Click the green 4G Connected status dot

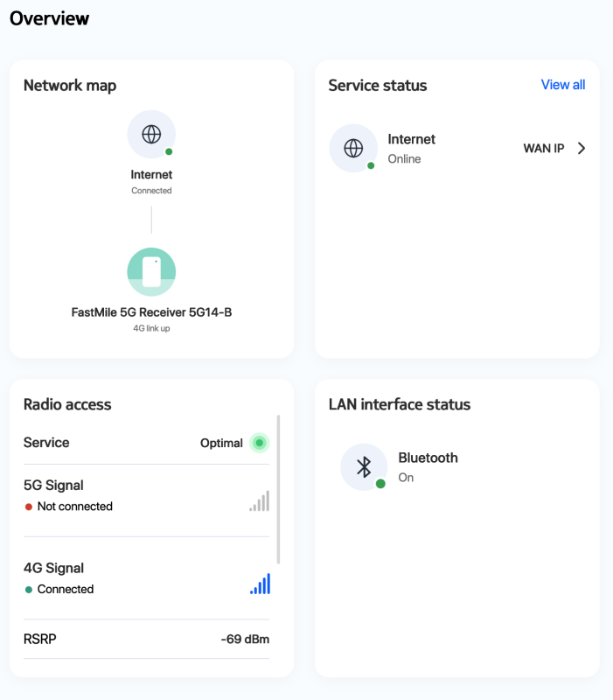29,590
